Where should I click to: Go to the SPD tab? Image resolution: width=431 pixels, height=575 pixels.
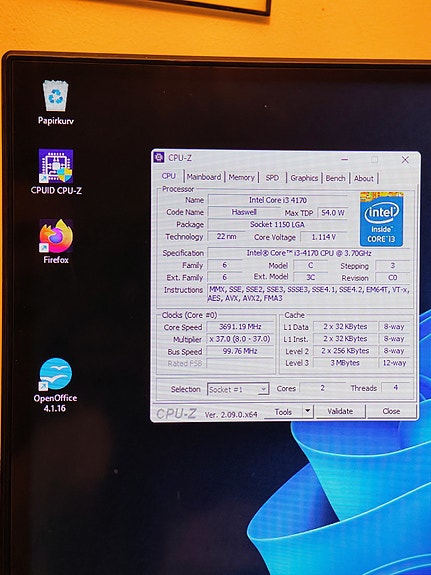[272, 178]
